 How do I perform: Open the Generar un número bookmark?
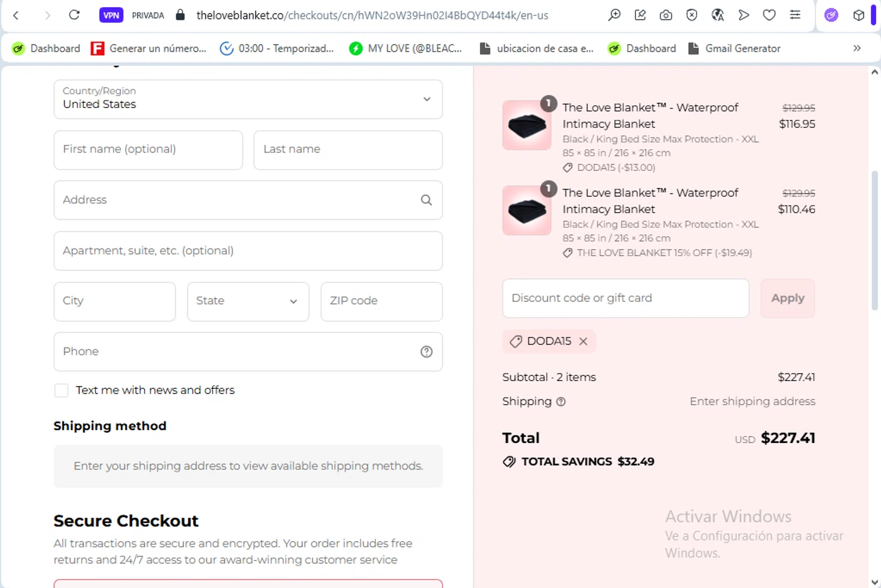tap(149, 48)
